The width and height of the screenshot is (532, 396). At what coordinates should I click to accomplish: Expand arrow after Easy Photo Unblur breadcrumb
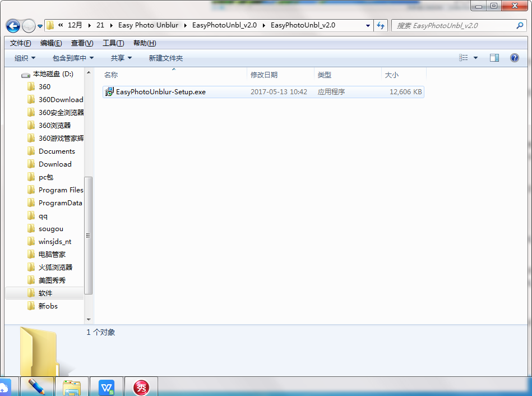(x=185, y=25)
